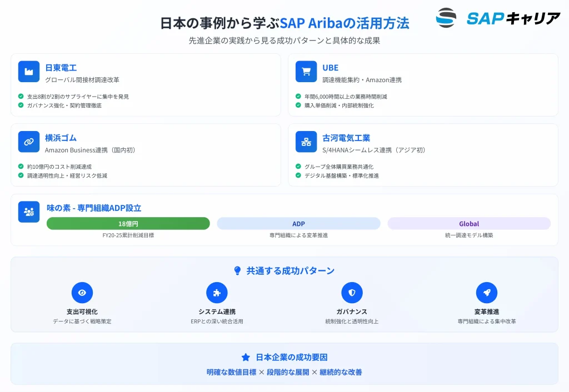Click the caption FY20-25累計削減目標

tap(128, 235)
